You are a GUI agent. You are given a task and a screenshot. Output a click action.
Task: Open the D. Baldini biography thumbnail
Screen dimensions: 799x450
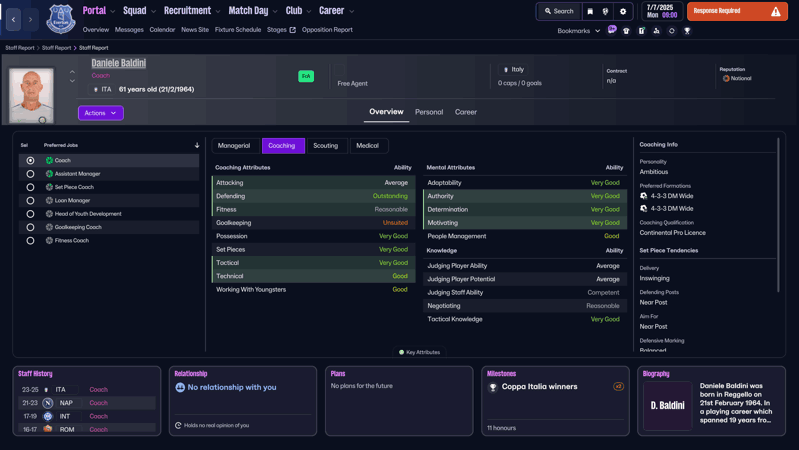coord(668,406)
